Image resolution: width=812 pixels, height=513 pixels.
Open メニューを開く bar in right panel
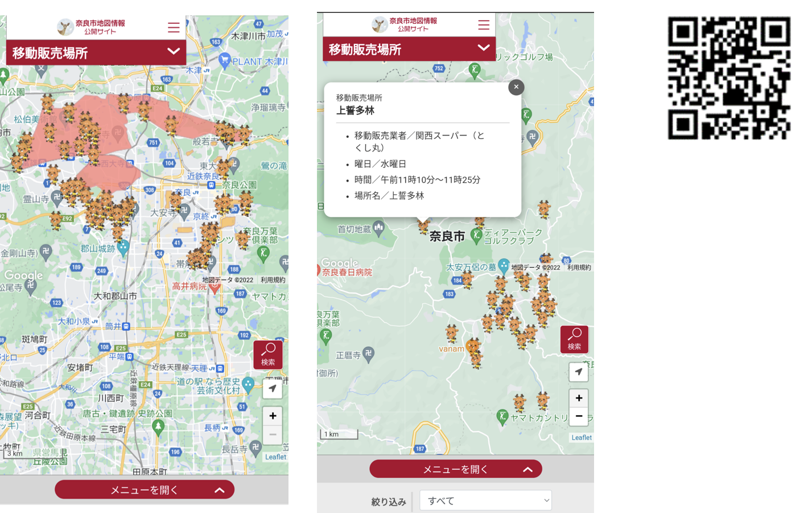(456, 469)
